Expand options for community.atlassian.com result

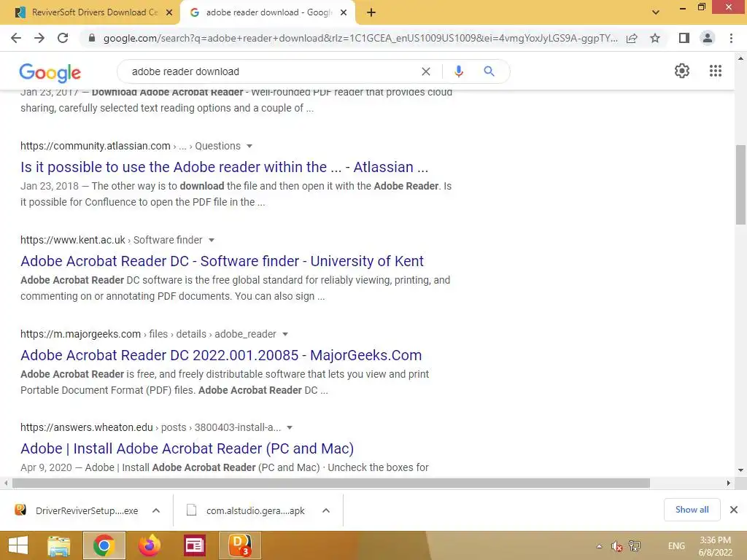tap(249, 146)
